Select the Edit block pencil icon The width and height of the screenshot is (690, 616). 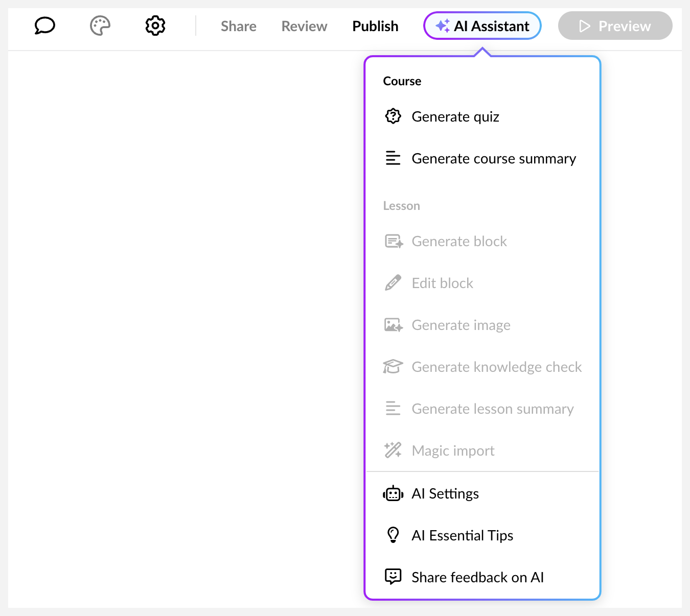(x=393, y=282)
